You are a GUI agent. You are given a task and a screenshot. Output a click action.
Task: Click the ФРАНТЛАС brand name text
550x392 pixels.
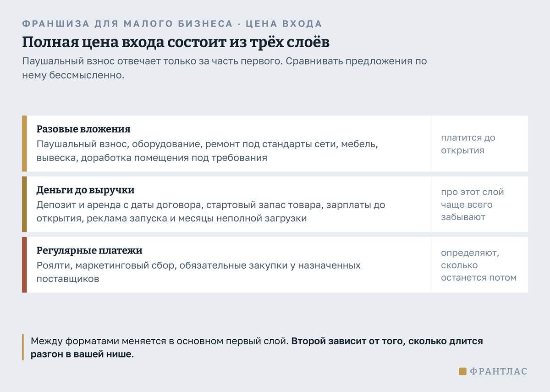[x=499, y=371]
